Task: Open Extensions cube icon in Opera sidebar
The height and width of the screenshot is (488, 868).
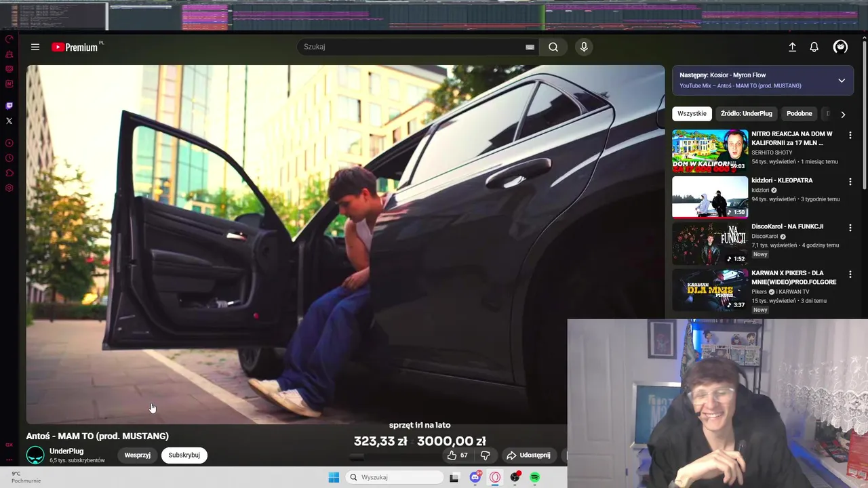Action: pos(9,173)
